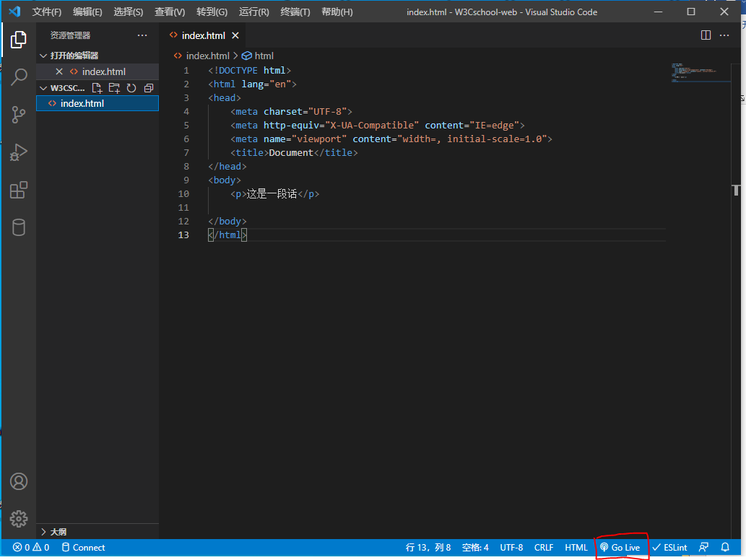Collapse the W3CSC... folder section
Viewport: 746px width, 560px height.
(43, 88)
